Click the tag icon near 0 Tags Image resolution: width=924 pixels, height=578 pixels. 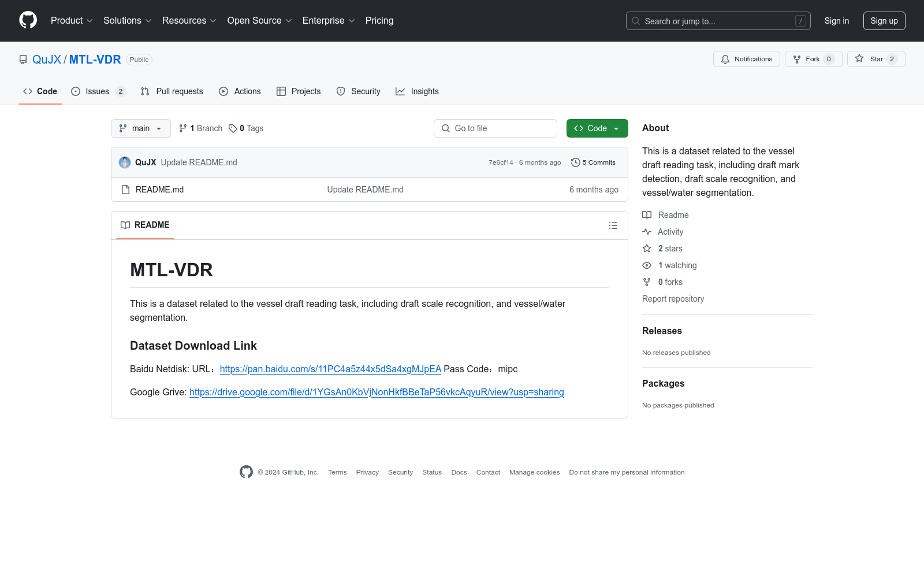(x=233, y=128)
